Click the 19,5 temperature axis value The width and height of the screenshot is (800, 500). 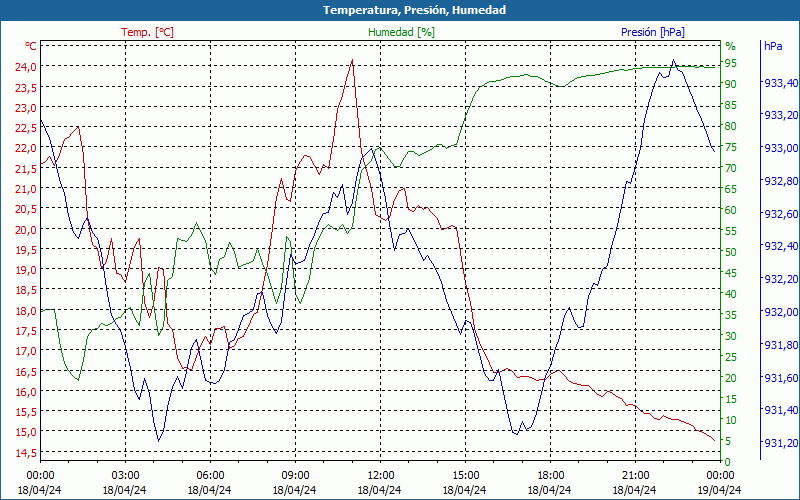[x=24, y=249]
